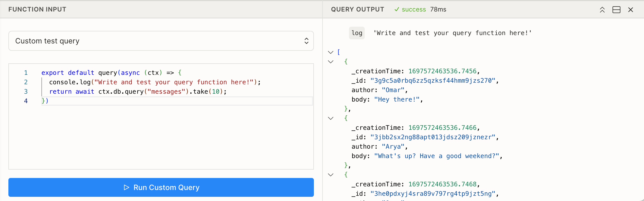Collapse the object containing author Omar

click(331, 62)
